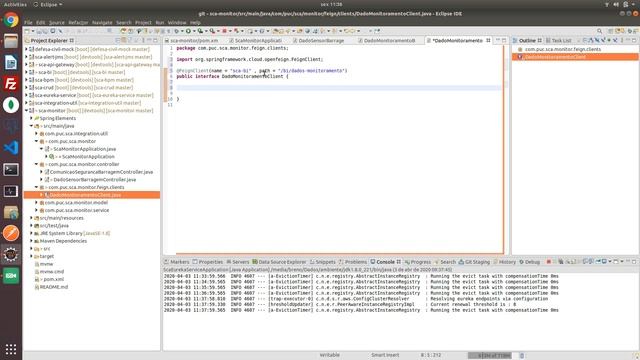Open the Refactor menu
This screenshot has width=640, height=360.
pyautogui.click(x=78, y=22)
